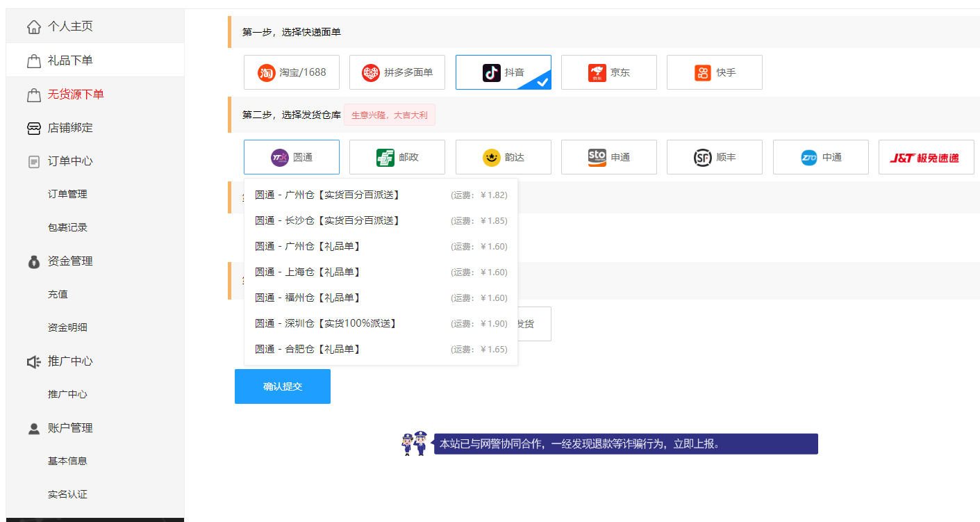This screenshot has height=522, width=980.
Task: Click the home icon beside 个人主页
Action: tap(33, 26)
